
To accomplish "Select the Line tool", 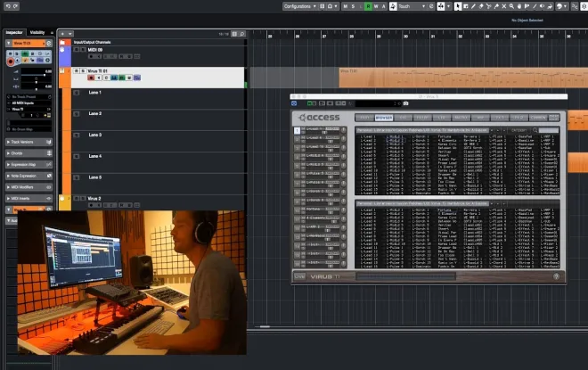I will click(535, 6).
